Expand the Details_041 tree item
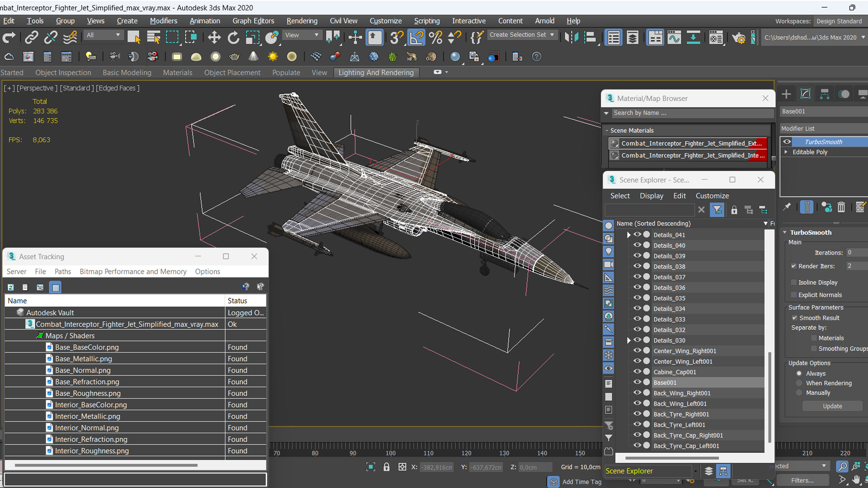Viewport: 868px width, 488px height. (x=628, y=235)
